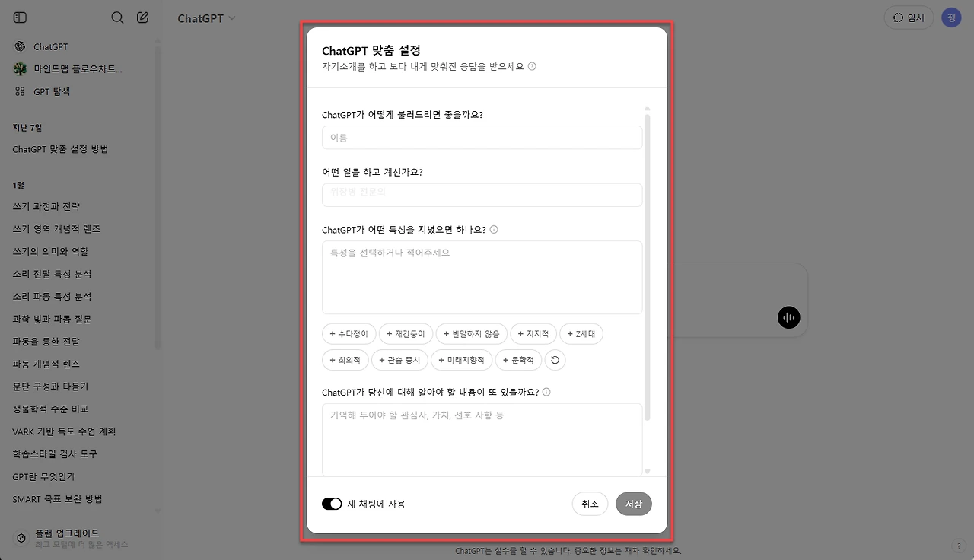Click the info icon next to 특성을 지녔으면 하나요
This screenshot has width=974, height=560.
tap(494, 229)
